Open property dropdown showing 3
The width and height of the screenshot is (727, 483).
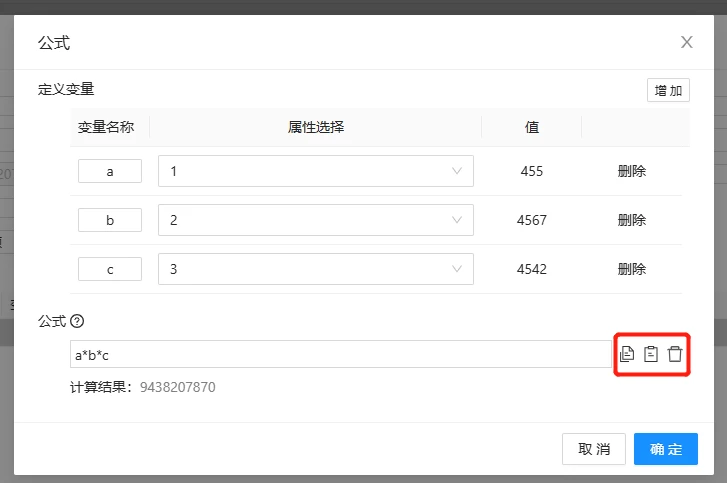tap(316, 269)
